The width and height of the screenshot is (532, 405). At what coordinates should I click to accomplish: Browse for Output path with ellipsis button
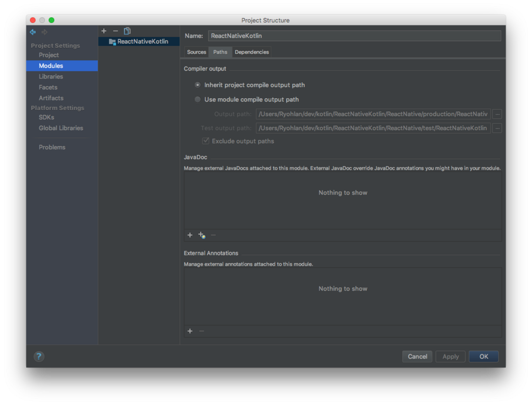(497, 114)
